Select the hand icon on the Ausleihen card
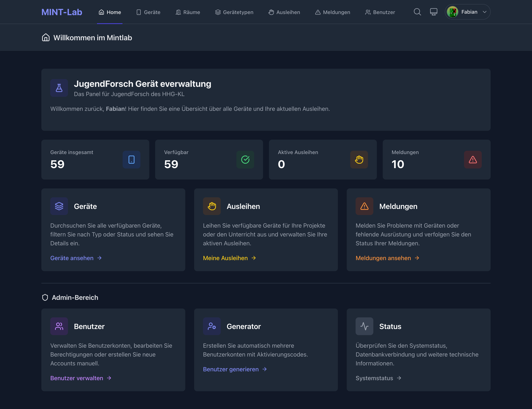This screenshot has height=409, width=532. [x=212, y=206]
